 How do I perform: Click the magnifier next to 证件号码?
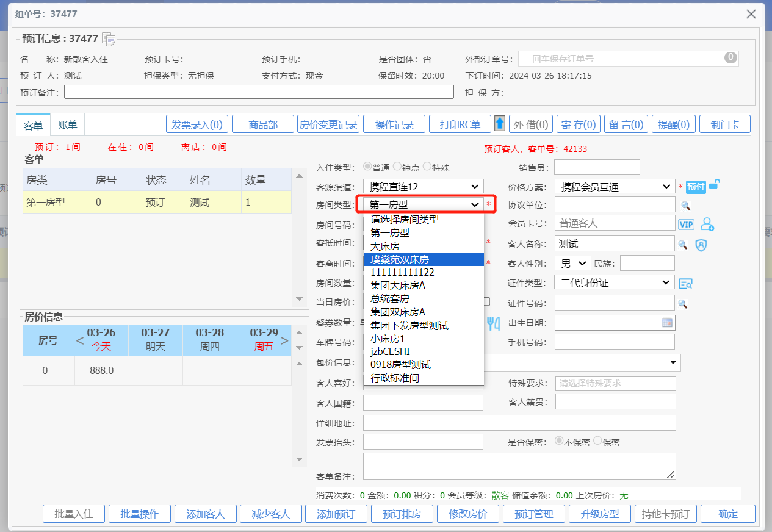point(683,303)
